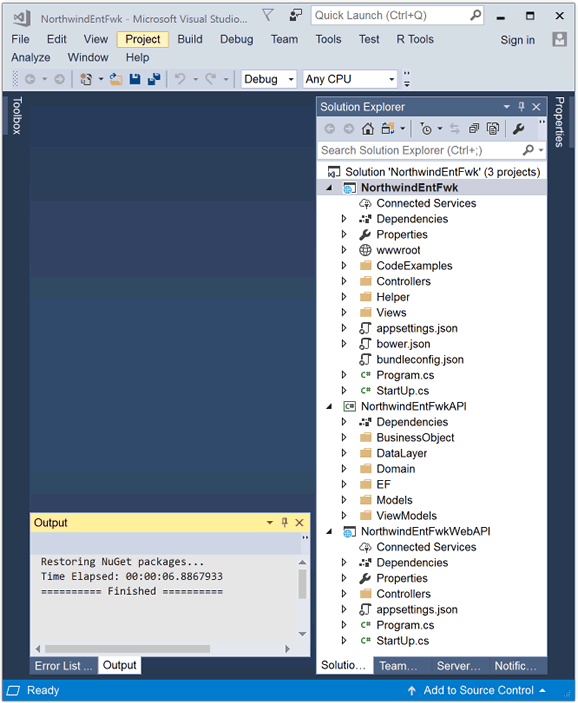Open the New Project dropdown arrow

pyautogui.click(x=101, y=79)
